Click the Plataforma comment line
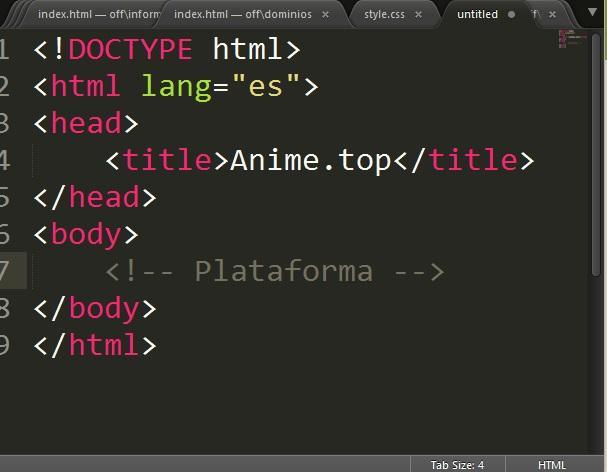 click(274, 271)
